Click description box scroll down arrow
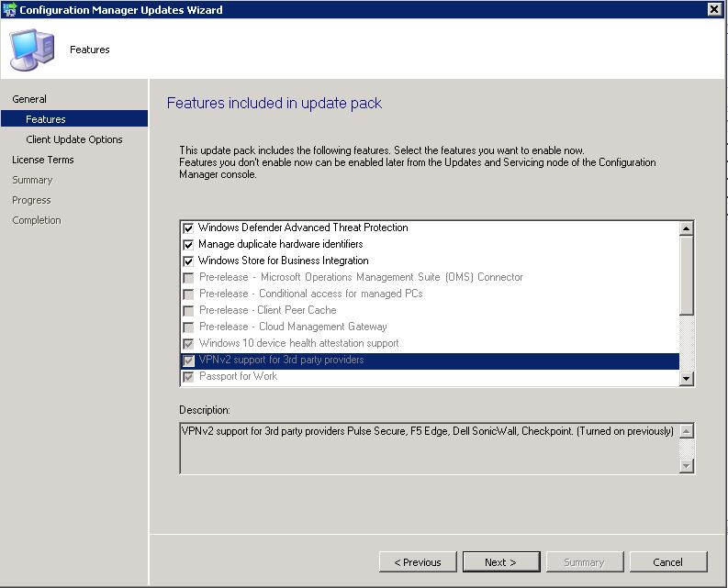Screen dimensions: 728x588 tap(686, 465)
